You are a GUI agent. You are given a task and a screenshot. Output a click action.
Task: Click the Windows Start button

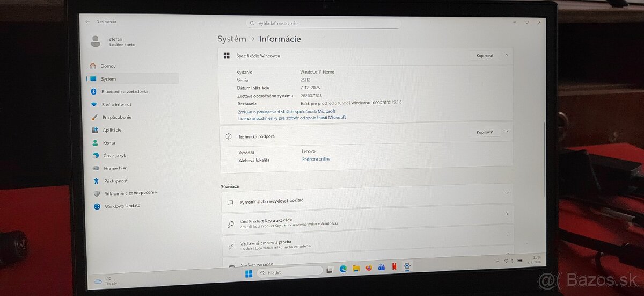coord(249,273)
